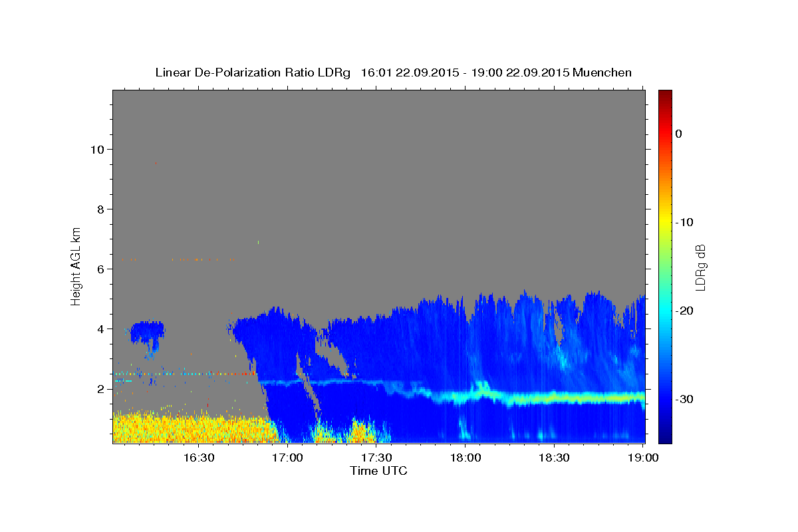The height and width of the screenshot is (532, 798).
Task: Click the dark blue bottom of the colorbar
Action: pyautogui.click(x=665, y=437)
